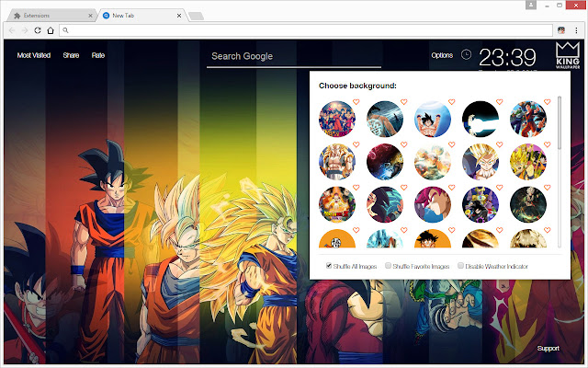
Task: Select the second background in first row
Action: [385, 119]
